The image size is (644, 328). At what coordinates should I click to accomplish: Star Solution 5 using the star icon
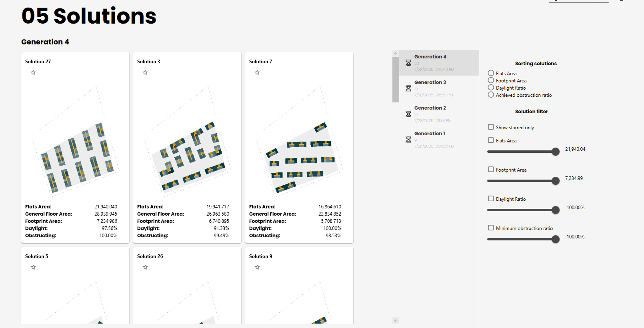pos(33,267)
